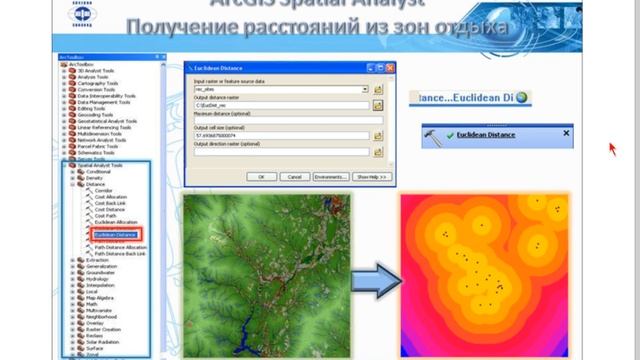Click ArcToolbox root icon
The height and width of the screenshot is (360, 640).
[64, 64]
